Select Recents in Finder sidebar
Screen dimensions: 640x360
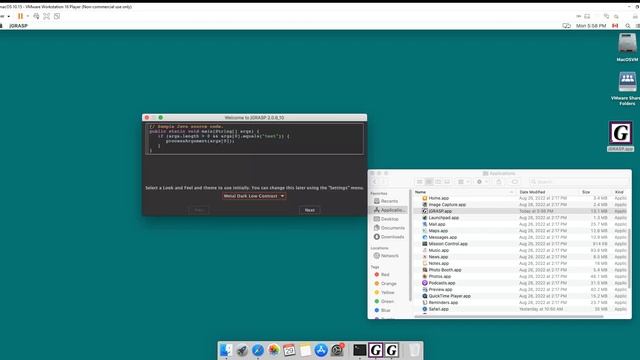[x=389, y=201]
